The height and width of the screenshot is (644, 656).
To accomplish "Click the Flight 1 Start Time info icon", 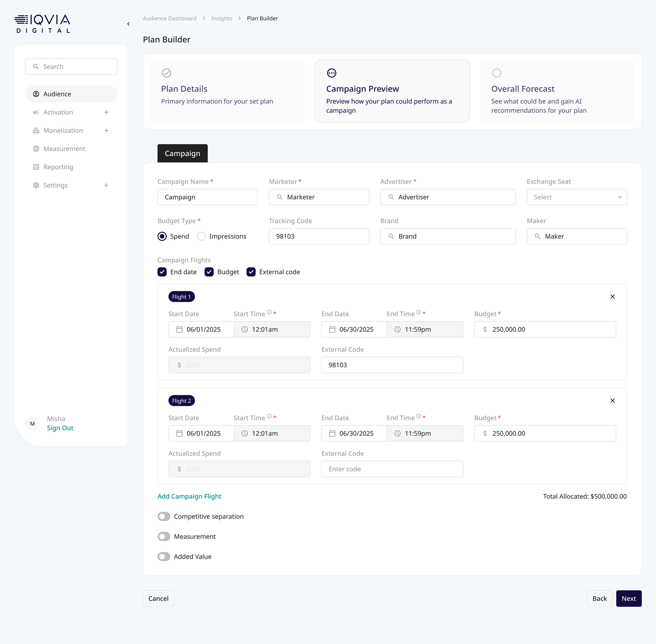I will tap(269, 312).
